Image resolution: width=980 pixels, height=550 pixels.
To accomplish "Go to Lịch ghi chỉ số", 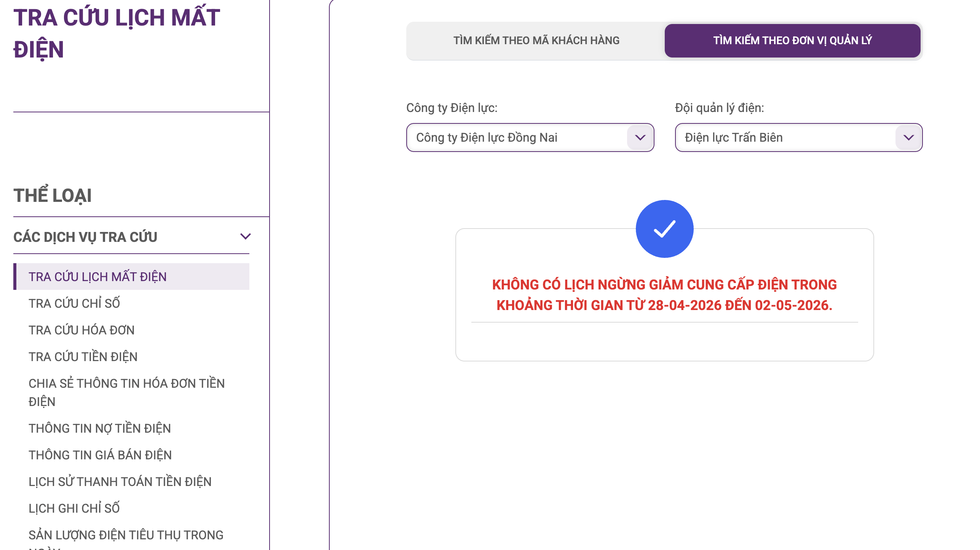I will coord(74,508).
